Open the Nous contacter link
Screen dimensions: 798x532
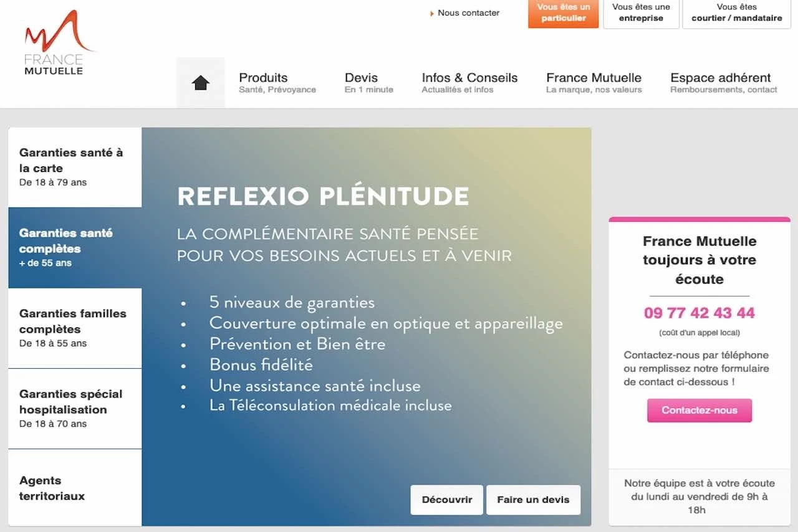click(x=468, y=13)
